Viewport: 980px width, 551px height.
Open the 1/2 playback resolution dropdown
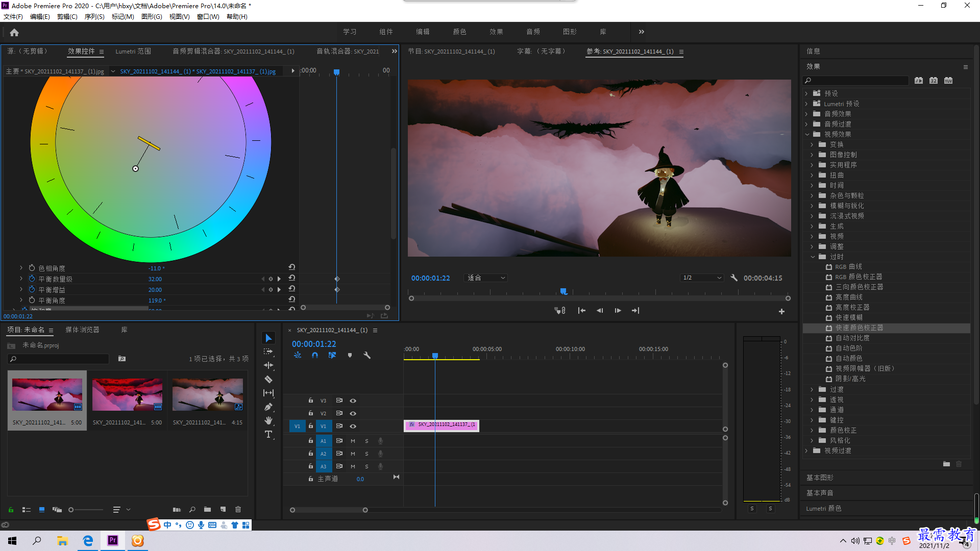(702, 278)
